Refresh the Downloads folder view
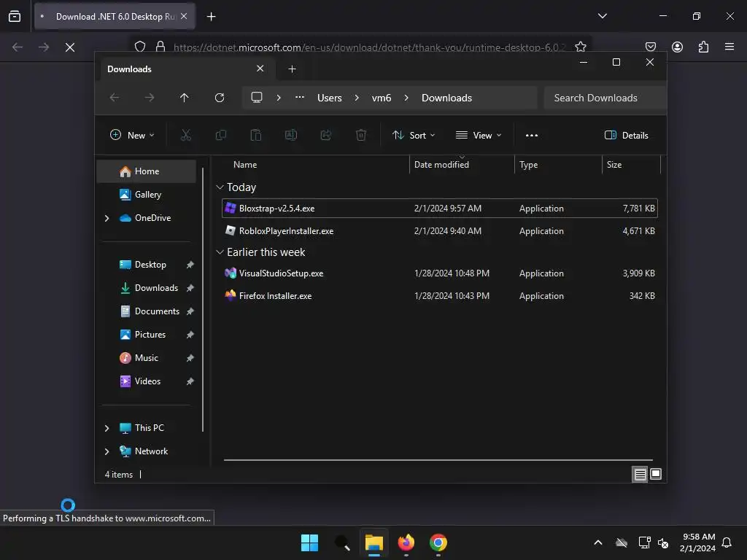The width and height of the screenshot is (747, 560). (219, 98)
